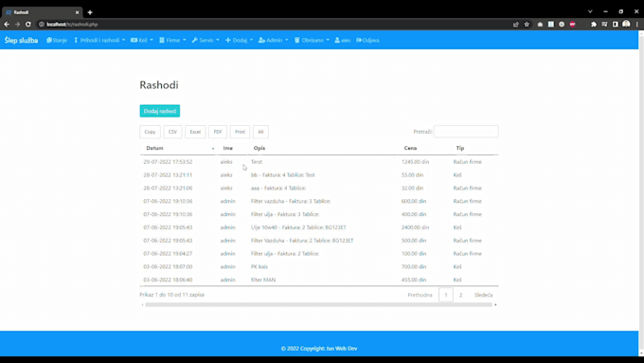Expand the Prihodi i rashodi menu

click(99, 41)
